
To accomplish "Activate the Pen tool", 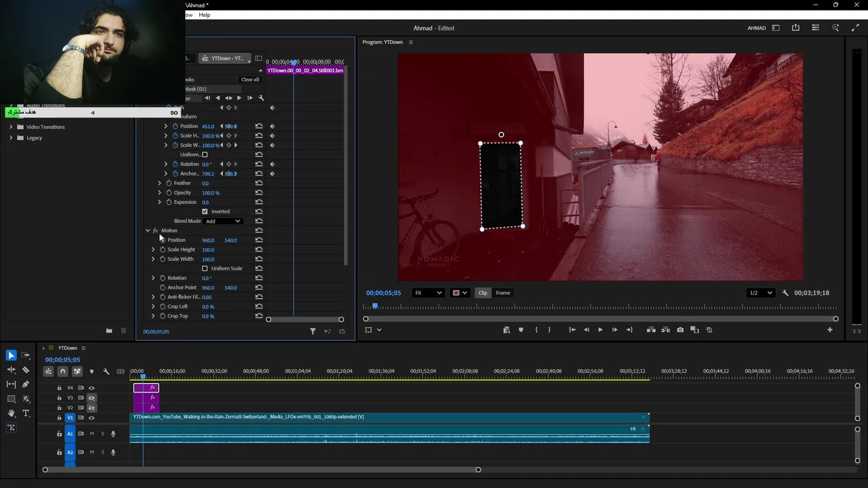I will pos(26,384).
